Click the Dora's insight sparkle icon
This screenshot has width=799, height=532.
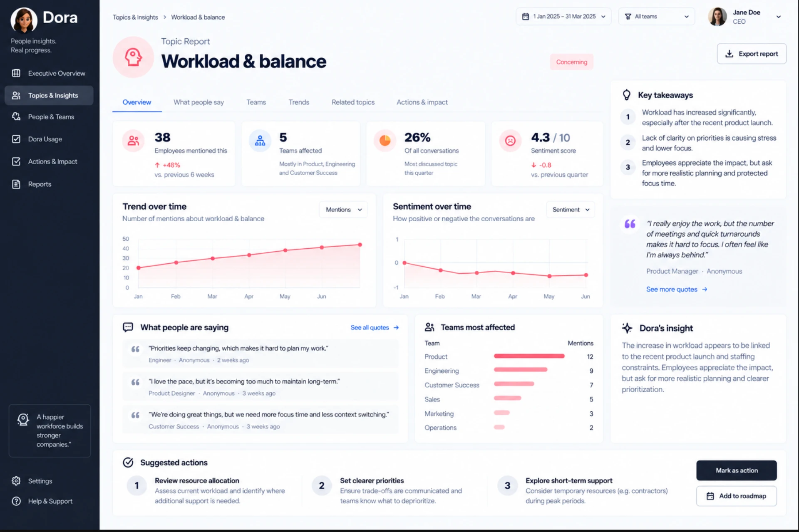[627, 328]
